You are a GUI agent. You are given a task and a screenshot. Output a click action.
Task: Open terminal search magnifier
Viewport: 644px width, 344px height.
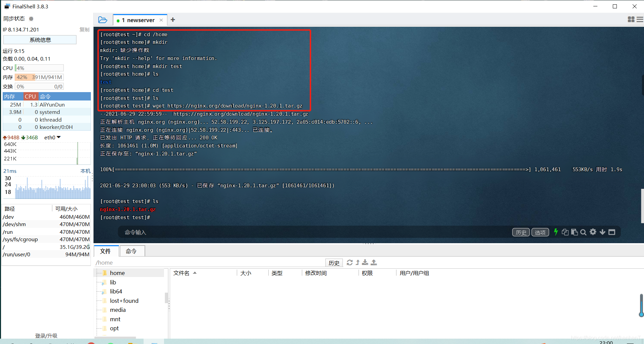(583, 232)
